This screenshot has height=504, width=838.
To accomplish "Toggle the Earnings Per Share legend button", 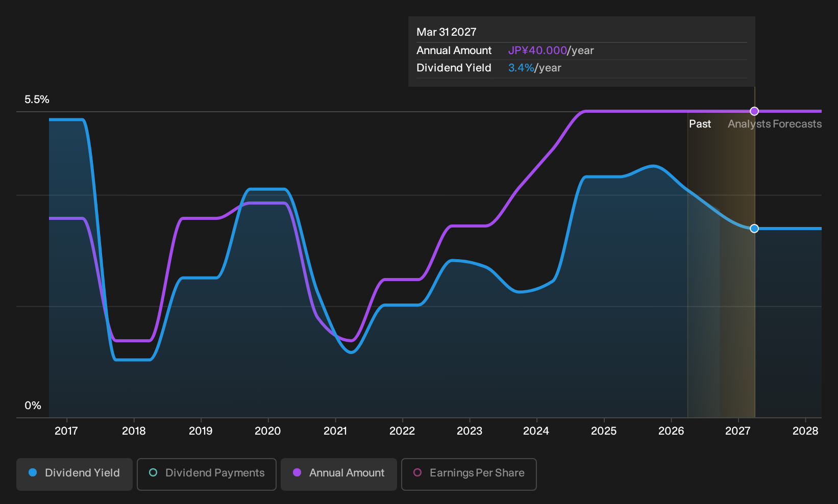I will pyautogui.click(x=469, y=474).
